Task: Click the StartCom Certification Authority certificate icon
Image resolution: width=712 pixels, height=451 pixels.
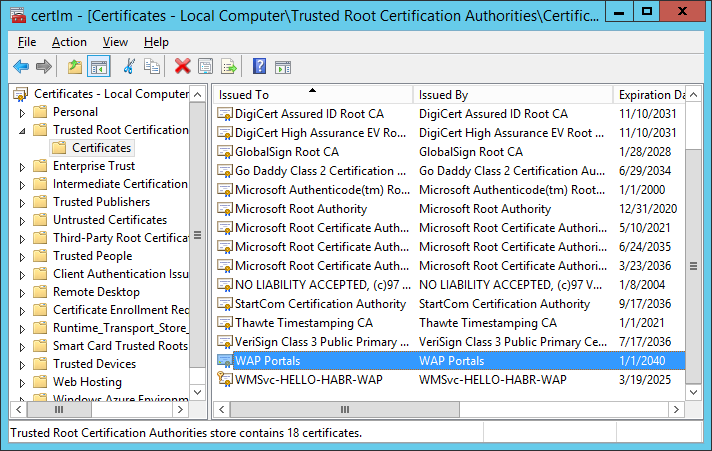Action: tap(225, 304)
